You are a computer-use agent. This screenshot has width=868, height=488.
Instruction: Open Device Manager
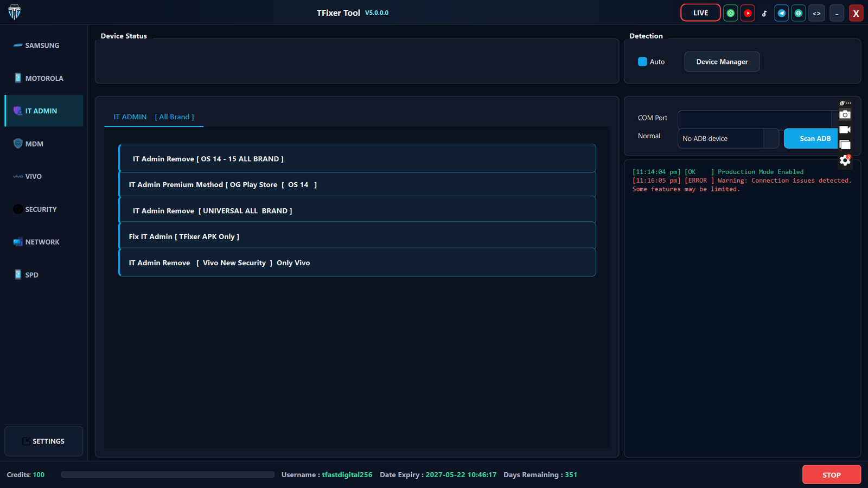tap(722, 62)
